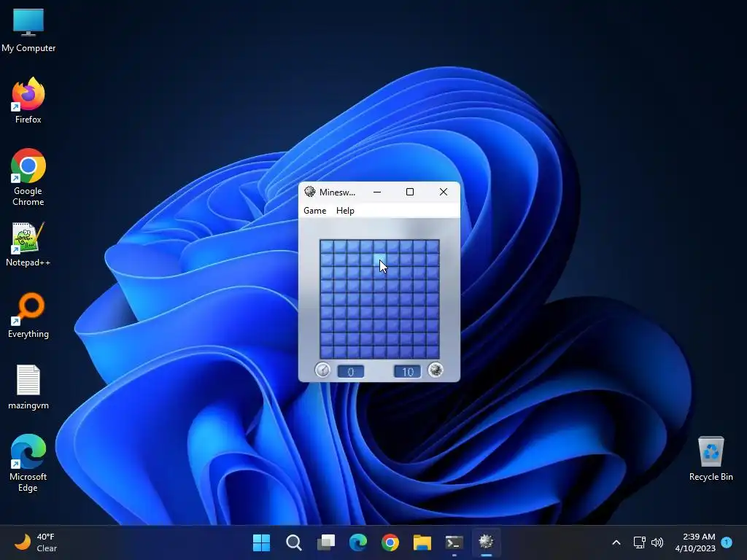
Task: Click the volume speaker icon in tray
Action: [x=657, y=542]
